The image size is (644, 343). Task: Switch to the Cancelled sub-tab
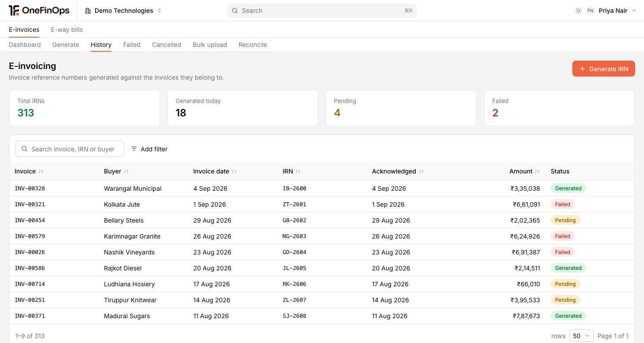click(x=167, y=45)
